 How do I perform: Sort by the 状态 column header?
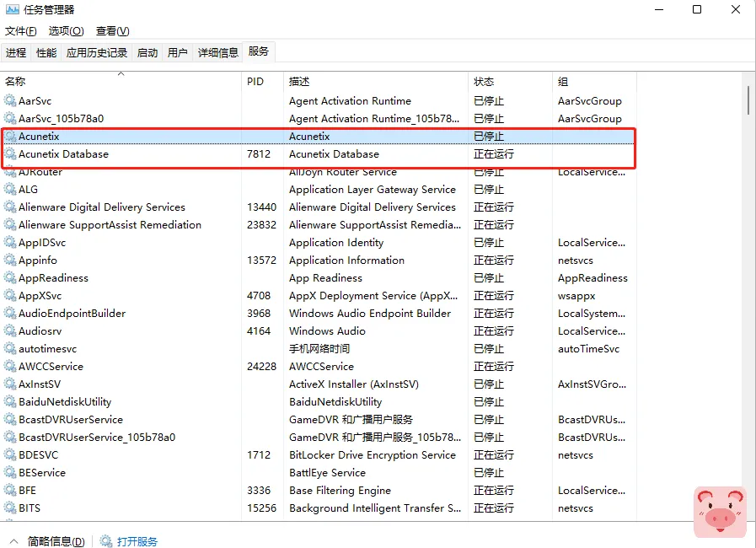[x=510, y=81]
